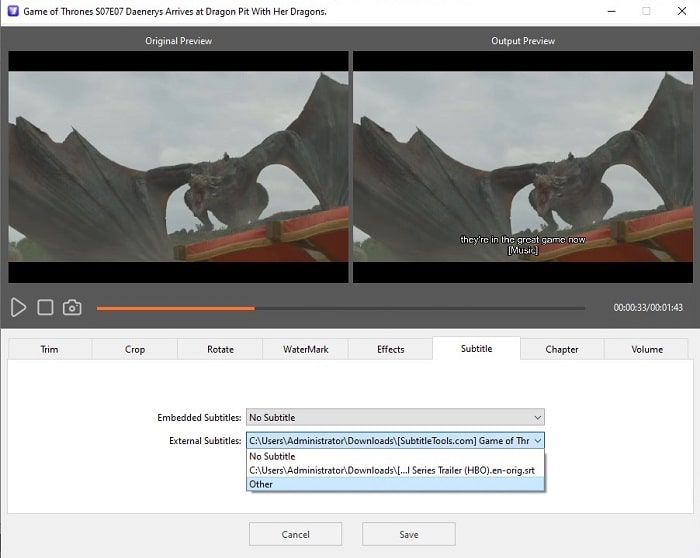Click the orange playback progress bar
Viewport: 700px width, 558px height.
[175, 308]
